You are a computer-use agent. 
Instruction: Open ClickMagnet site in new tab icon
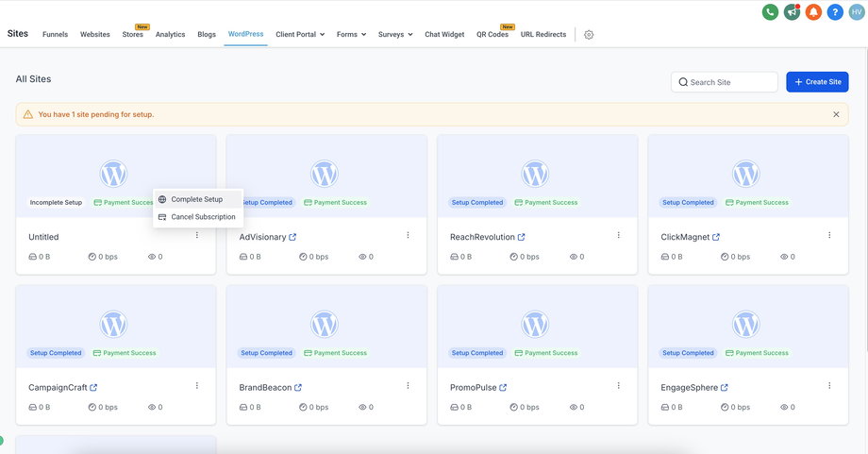pos(716,237)
